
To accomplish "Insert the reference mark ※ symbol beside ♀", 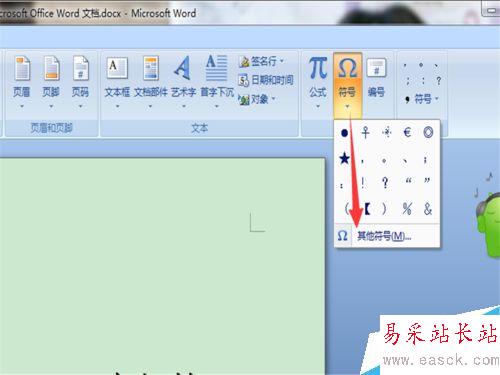I will [387, 133].
